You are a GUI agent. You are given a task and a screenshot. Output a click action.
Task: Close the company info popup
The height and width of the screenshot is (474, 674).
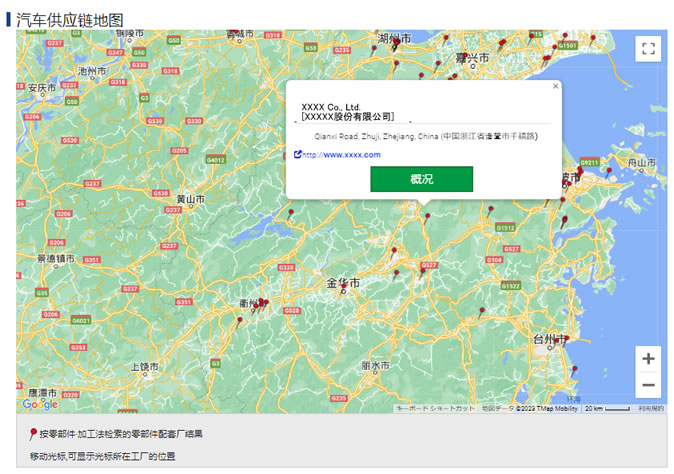pos(555,86)
